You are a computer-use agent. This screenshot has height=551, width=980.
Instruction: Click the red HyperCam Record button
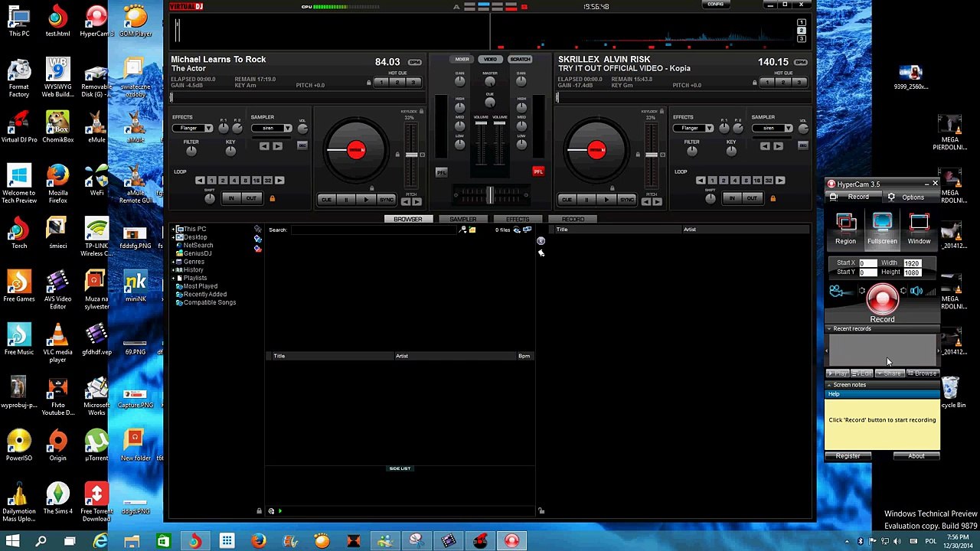click(x=882, y=299)
